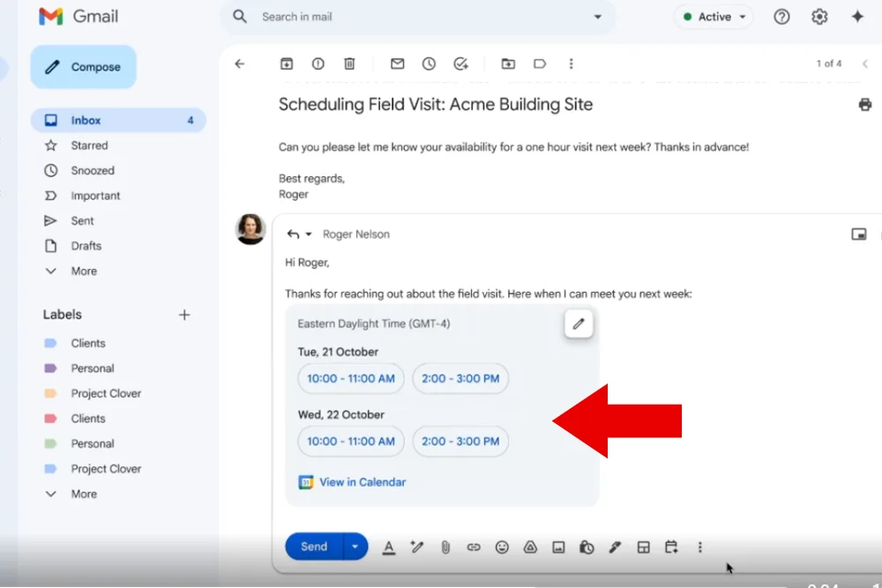Image resolution: width=882 pixels, height=588 pixels.
Task: Archive the open email
Action: [x=286, y=63]
